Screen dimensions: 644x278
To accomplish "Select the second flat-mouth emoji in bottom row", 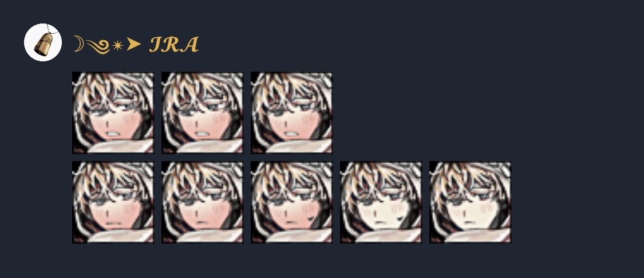I will tap(202, 202).
